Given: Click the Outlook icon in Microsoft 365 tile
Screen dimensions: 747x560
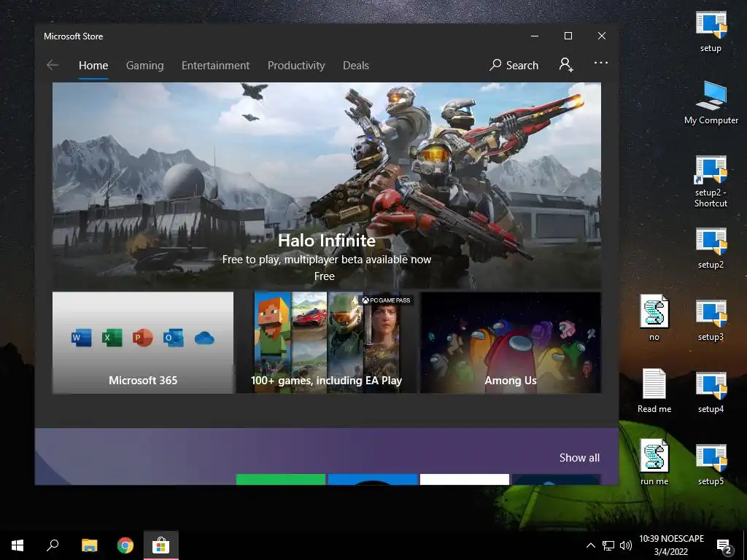Looking at the screenshot, I should (x=173, y=338).
